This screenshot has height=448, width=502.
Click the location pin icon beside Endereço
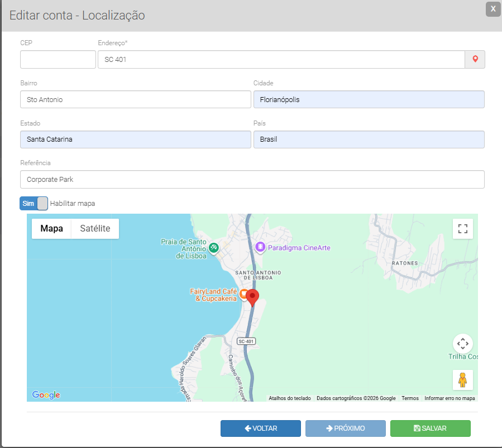coord(475,59)
